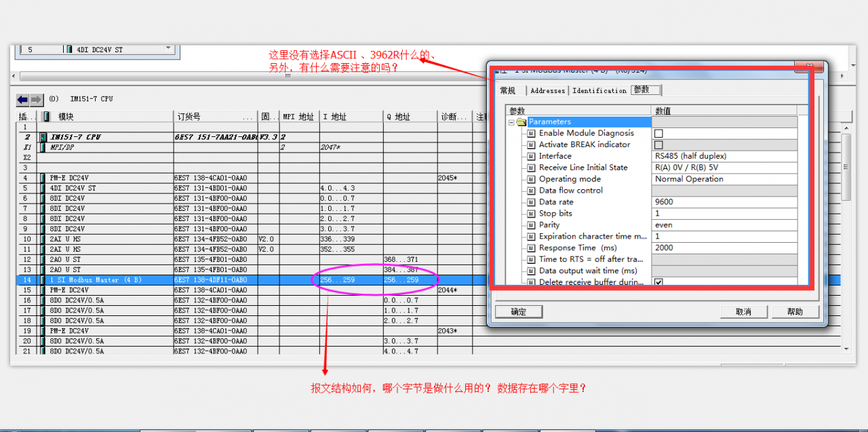Open help with the 帮助 button

click(x=795, y=312)
